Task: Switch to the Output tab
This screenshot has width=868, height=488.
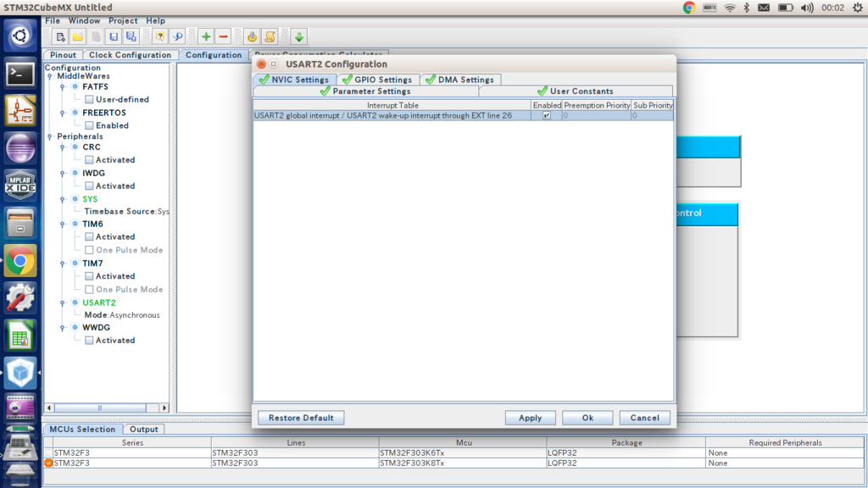Action: (x=144, y=430)
